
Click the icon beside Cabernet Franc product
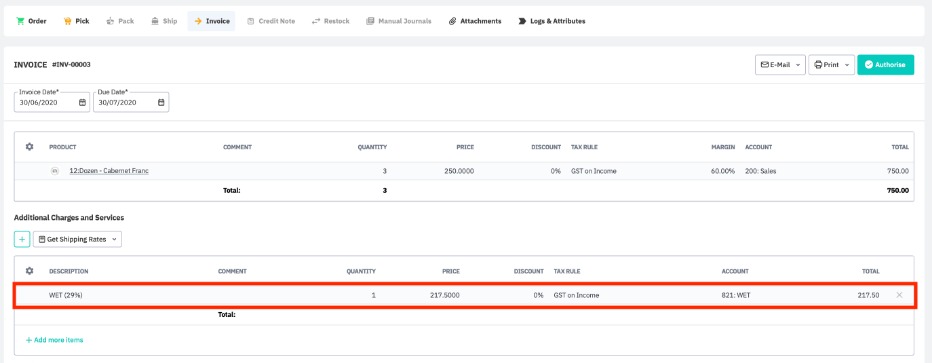pyautogui.click(x=55, y=171)
